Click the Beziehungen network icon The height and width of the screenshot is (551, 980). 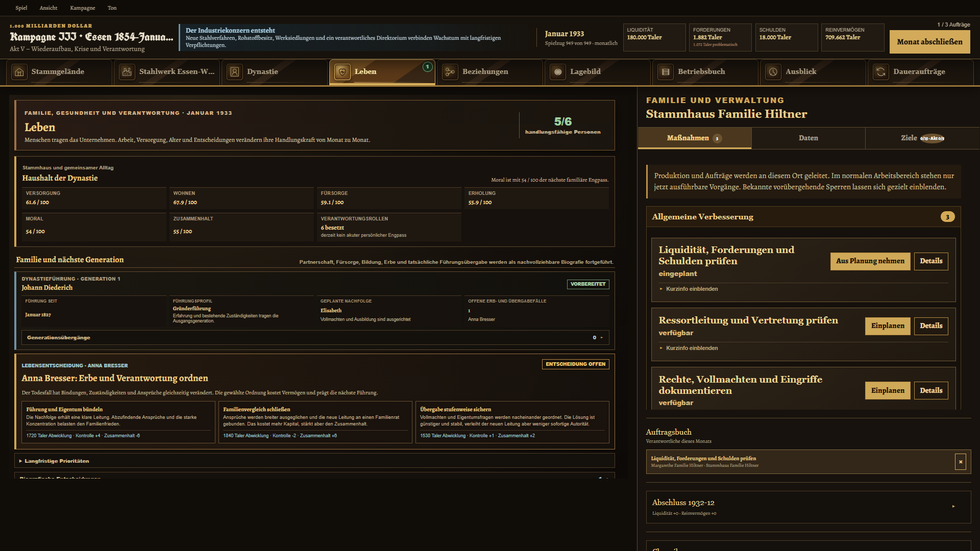tap(450, 72)
